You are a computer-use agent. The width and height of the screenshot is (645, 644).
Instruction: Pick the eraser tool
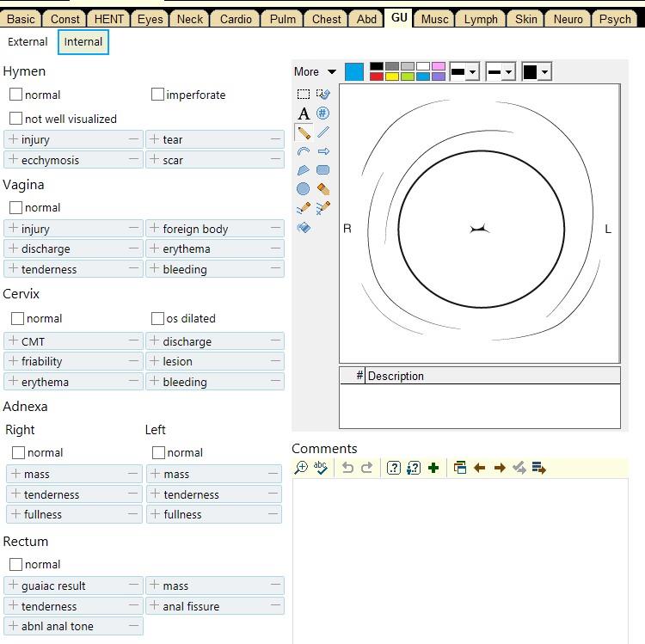pyautogui.click(x=323, y=189)
